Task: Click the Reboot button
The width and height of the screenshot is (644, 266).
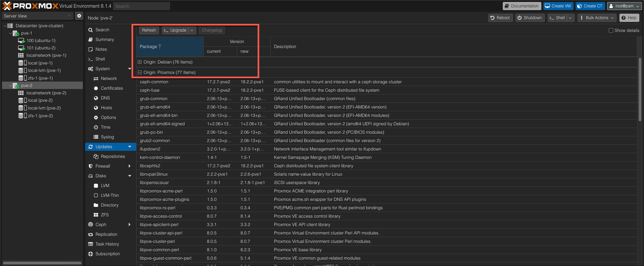Action: tap(500, 18)
